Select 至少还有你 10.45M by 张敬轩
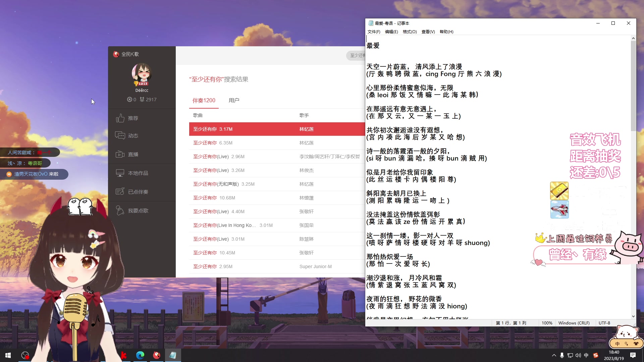This screenshot has height=362, width=644. [x=277, y=253]
